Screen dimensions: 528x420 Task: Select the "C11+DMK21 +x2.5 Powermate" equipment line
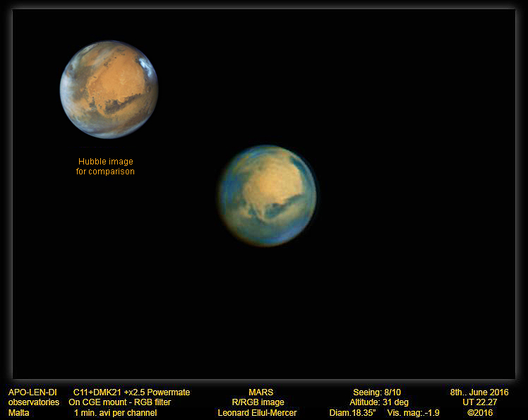click(x=131, y=392)
